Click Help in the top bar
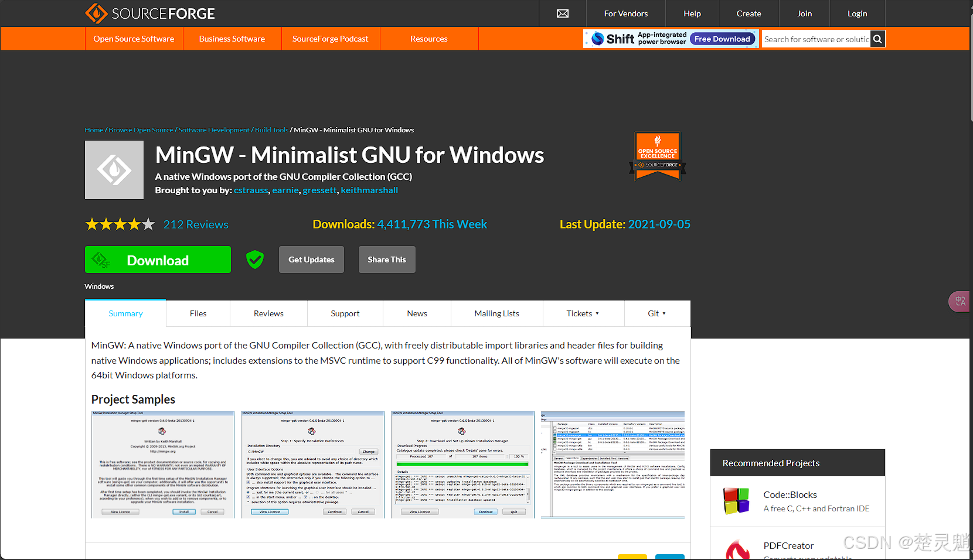The width and height of the screenshot is (973, 560). (x=692, y=13)
